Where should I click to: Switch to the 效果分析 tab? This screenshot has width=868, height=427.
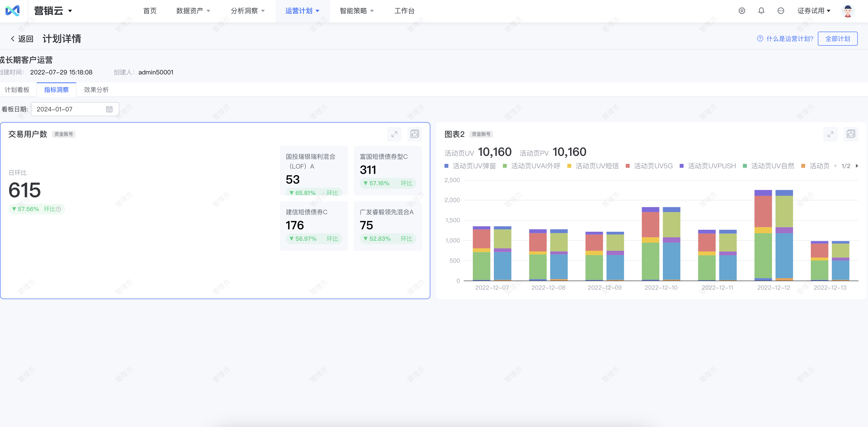pyautogui.click(x=96, y=89)
